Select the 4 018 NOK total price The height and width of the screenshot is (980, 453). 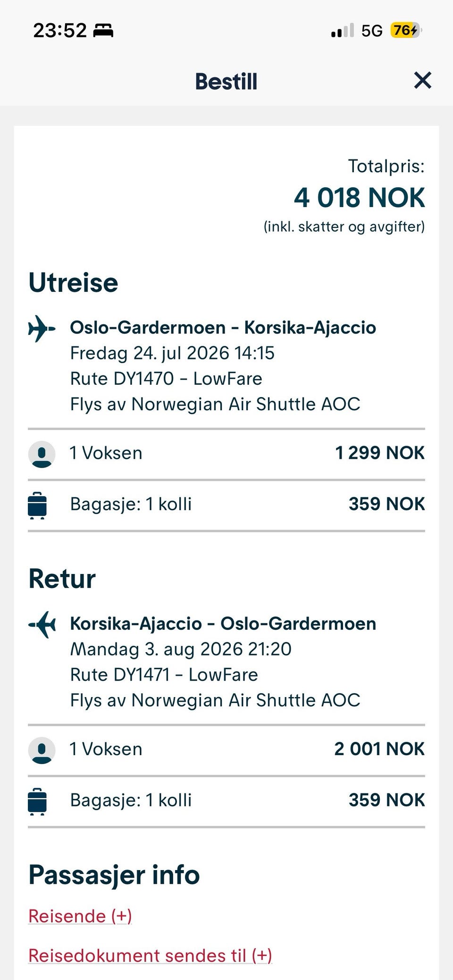tap(359, 197)
